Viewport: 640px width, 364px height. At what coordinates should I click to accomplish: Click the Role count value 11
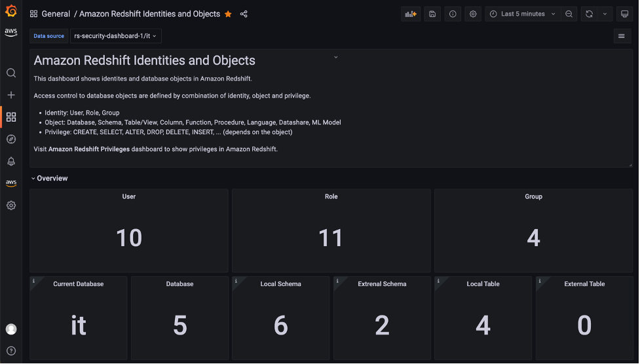coord(331,238)
